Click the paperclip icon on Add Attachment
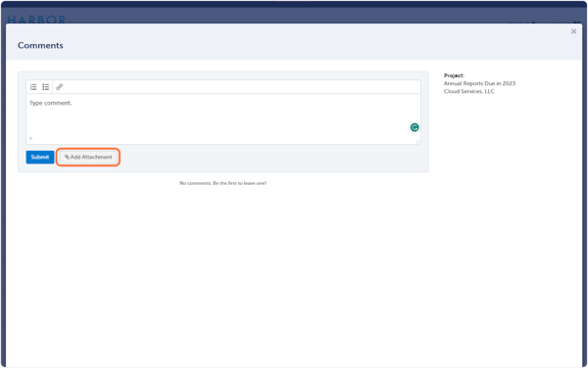 tap(67, 157)
